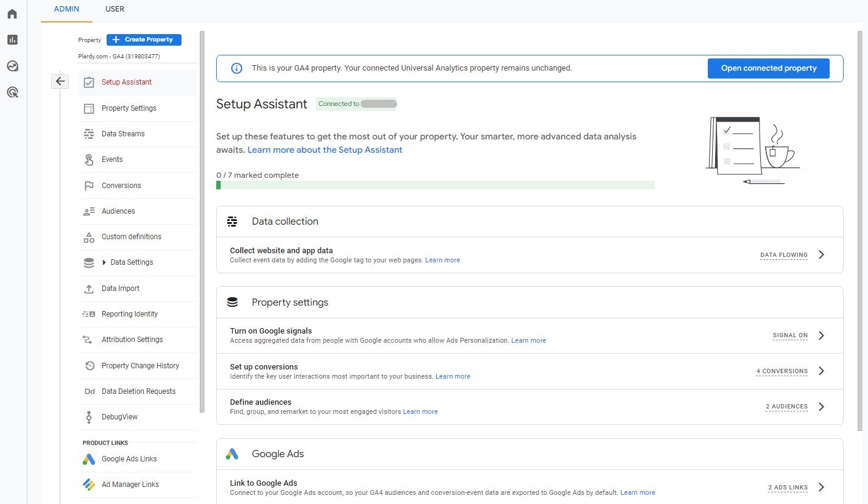
Task: Click the Google Ads section logo
Action: pos(232,453)
